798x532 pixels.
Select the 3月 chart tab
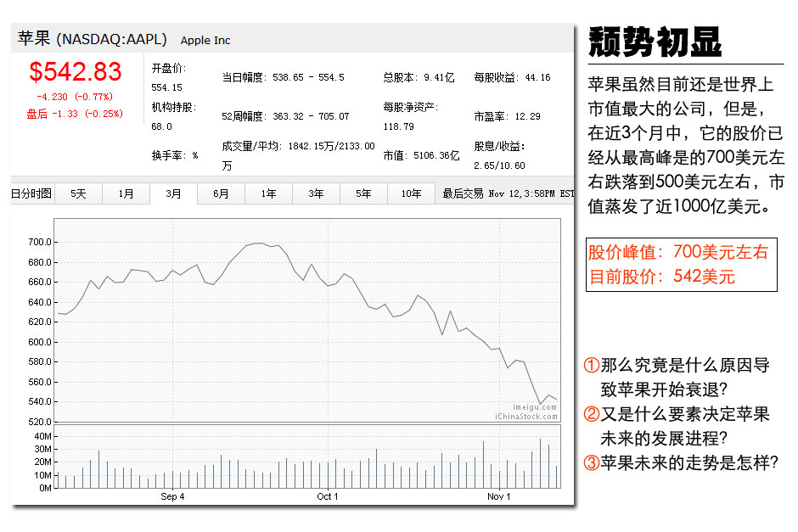173,193
